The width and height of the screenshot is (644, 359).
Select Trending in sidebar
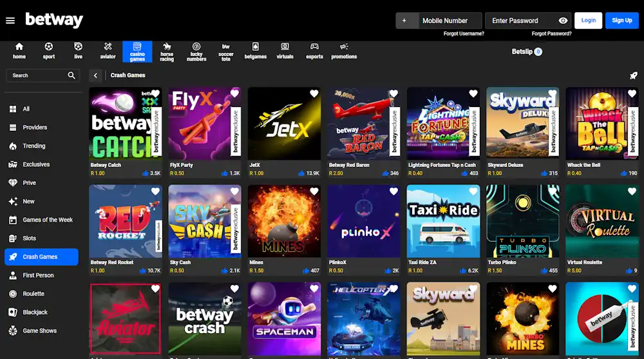point(41,146)
